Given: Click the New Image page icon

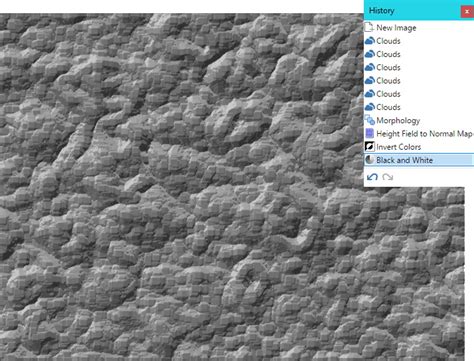Looking at the screenshot, I should pos(369,27).
